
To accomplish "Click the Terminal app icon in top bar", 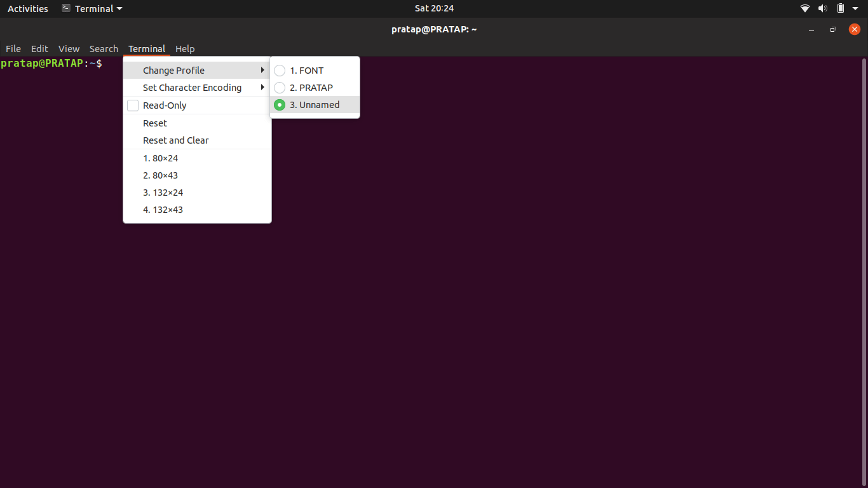I will 66,8.
